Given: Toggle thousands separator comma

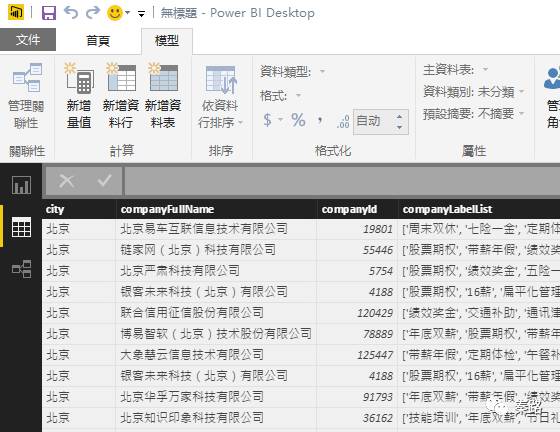Looking at the screenshot, I should [x=320, y=120].
